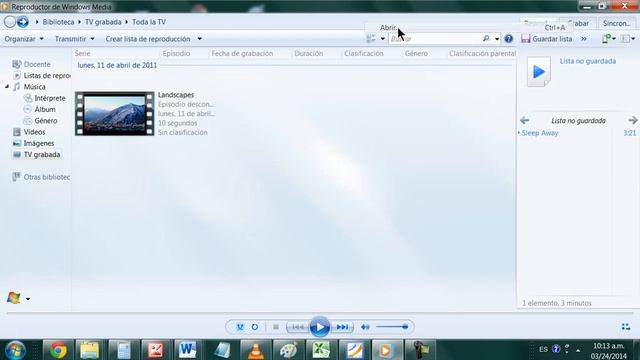
Task: Focus the Buscar search field
Action: click(435, 39)
